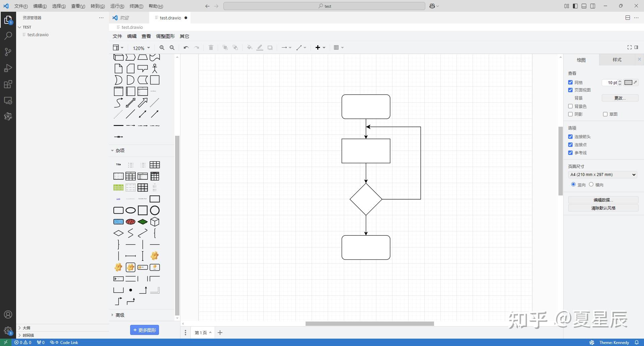Viewport: 644px width, 346px height.
Task: Disable the 网格 grid checkbox
Action: tap(571, 82)
